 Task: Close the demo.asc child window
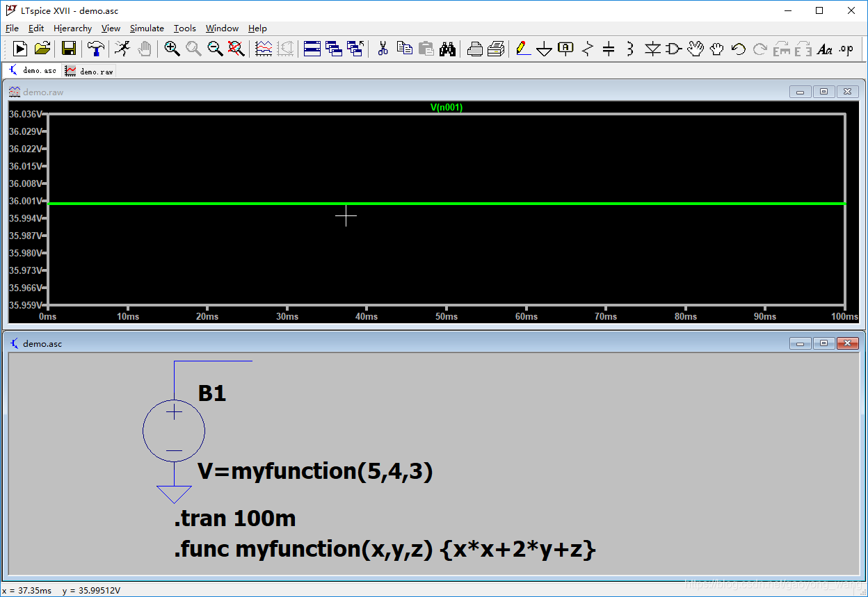pos(848,343)
